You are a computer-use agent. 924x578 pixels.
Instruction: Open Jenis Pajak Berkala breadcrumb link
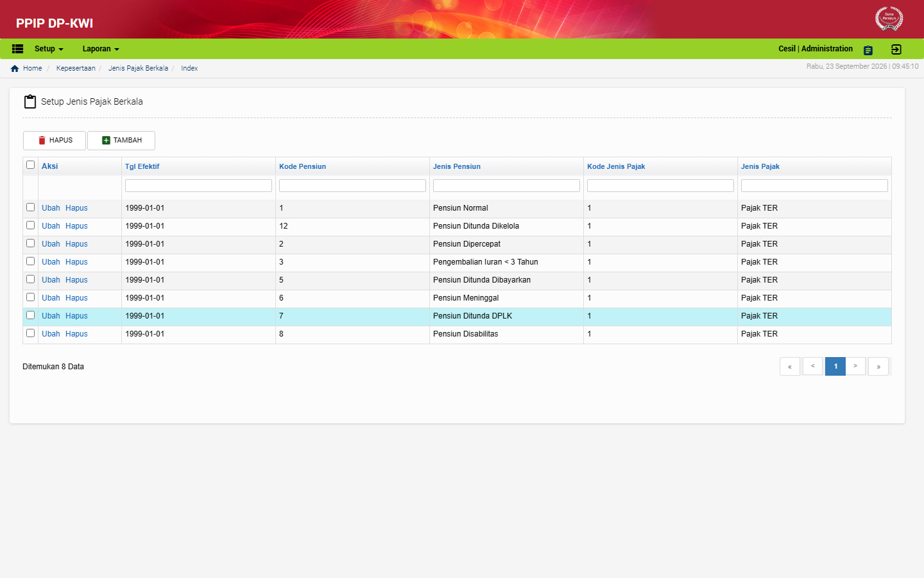point(138,68)
